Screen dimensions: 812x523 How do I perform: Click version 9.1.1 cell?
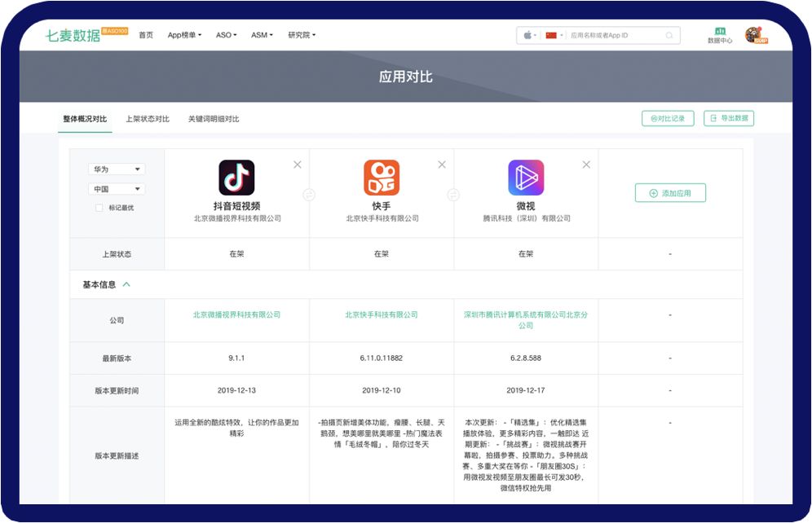[x=236, y=358]
